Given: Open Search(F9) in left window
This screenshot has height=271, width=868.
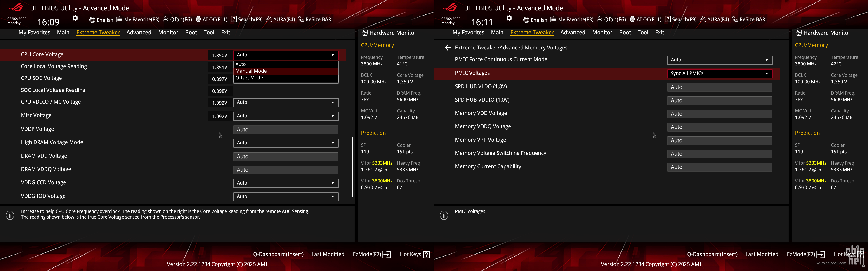Looking at the screenshot, I should [247, 19].
